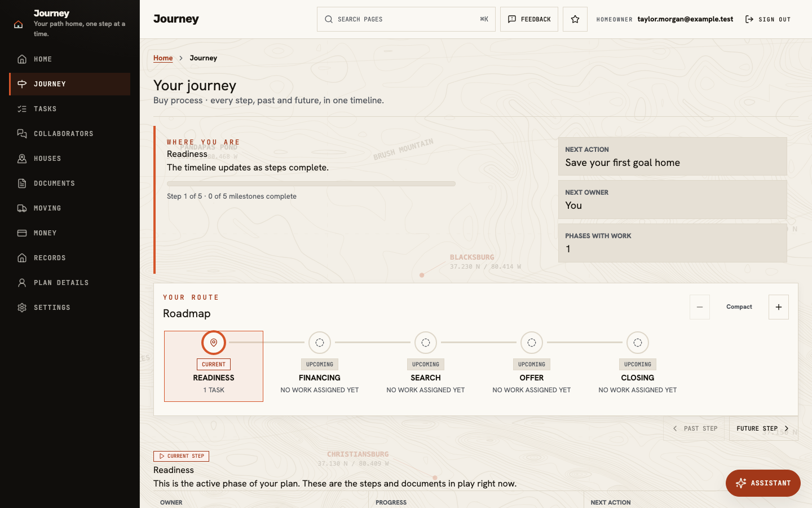Image resolution: width=812 pixels, height=508 pixels.
Task: Click the Feedback button
Action: [x=529, y=19]
